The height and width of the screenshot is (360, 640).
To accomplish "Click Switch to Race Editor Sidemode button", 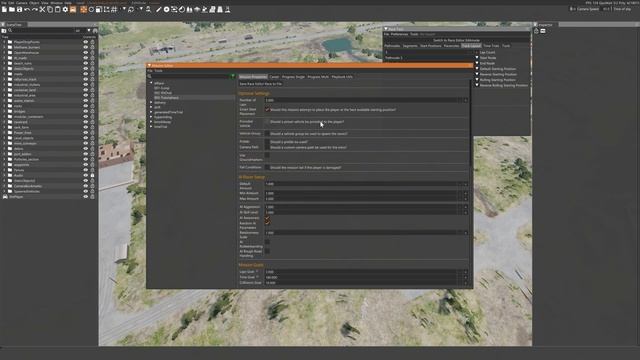I will click(x=456, y=40).
